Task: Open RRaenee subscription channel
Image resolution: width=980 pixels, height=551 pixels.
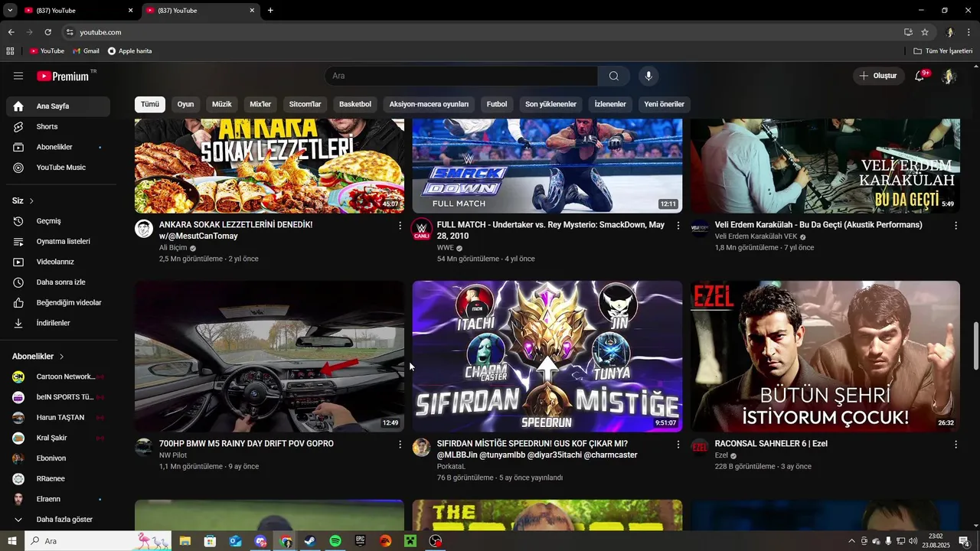Action: pos(58,479)
